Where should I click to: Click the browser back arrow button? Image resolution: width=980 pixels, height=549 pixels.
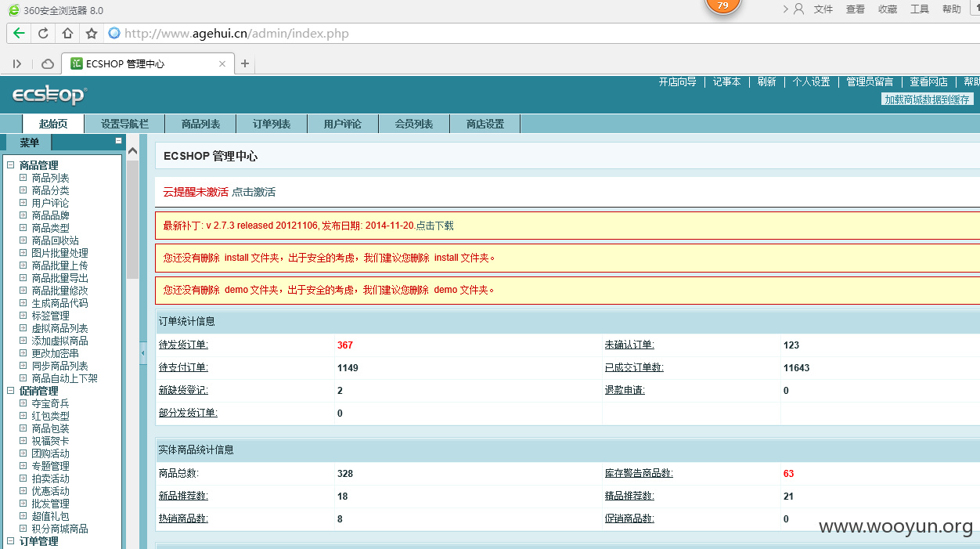(19, 33)
